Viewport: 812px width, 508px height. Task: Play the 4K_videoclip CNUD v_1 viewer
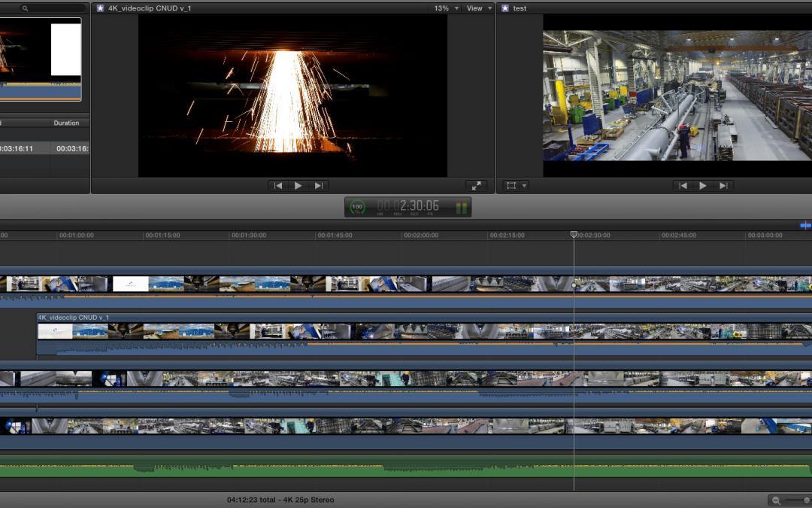(298, 186)
